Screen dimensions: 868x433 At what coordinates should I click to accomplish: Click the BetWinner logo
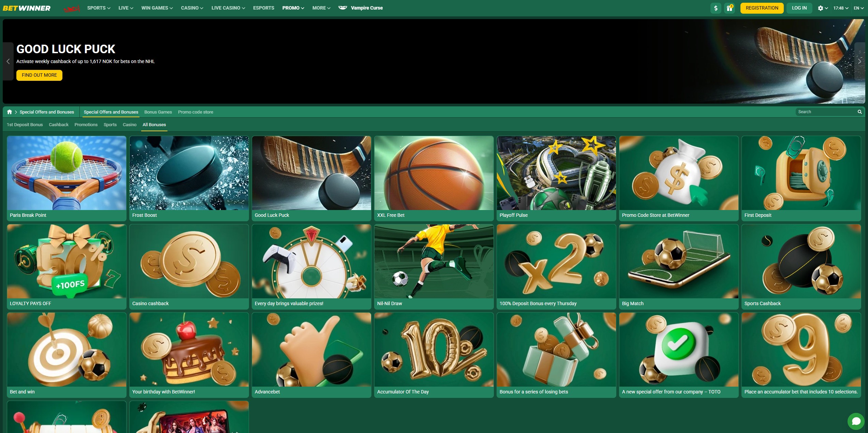coord(27,8)
